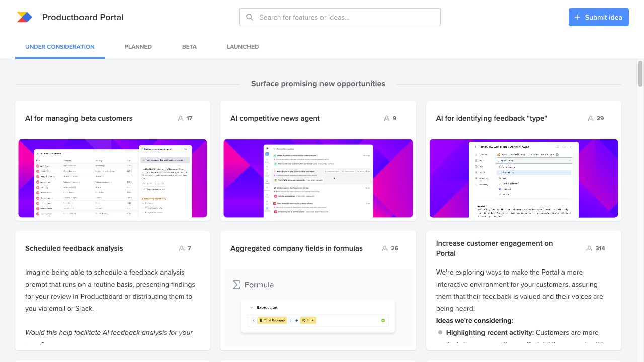Click the beta customers card preview image

pos(113,178)
